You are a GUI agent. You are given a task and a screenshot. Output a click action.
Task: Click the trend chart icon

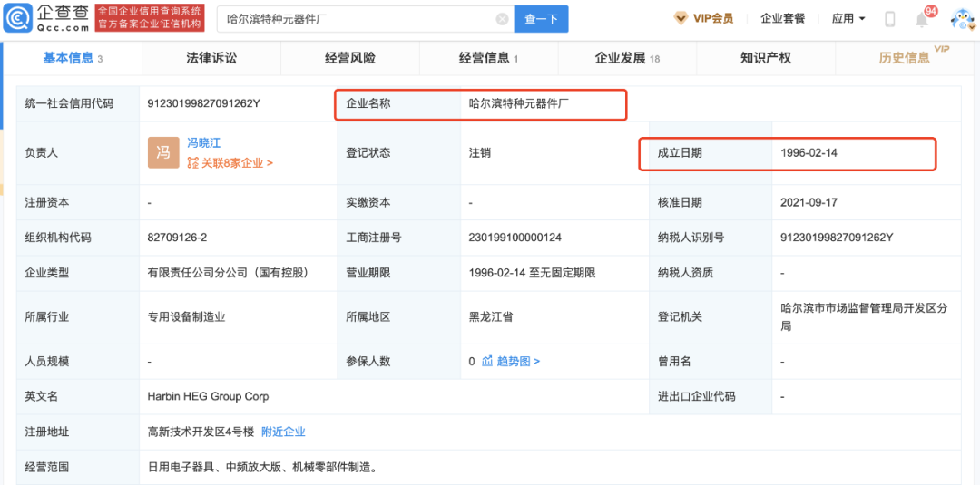487,362
